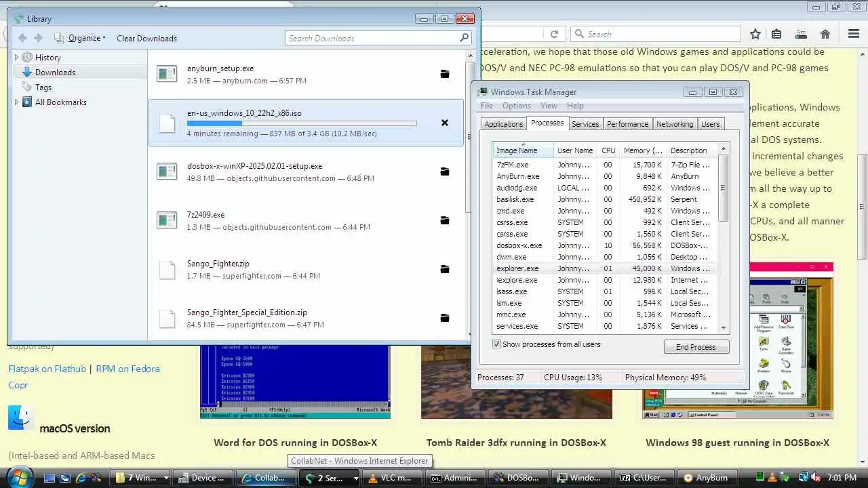This screenshot has width=868, height=488.
Task: Open the Flatpak on Flathub link
Action: 47,369
